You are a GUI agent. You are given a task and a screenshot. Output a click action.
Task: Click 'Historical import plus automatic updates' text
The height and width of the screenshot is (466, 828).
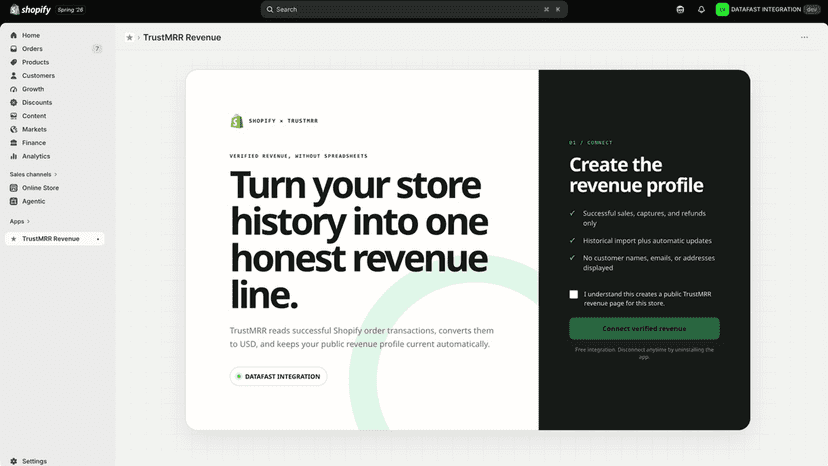tap(647, 240)
